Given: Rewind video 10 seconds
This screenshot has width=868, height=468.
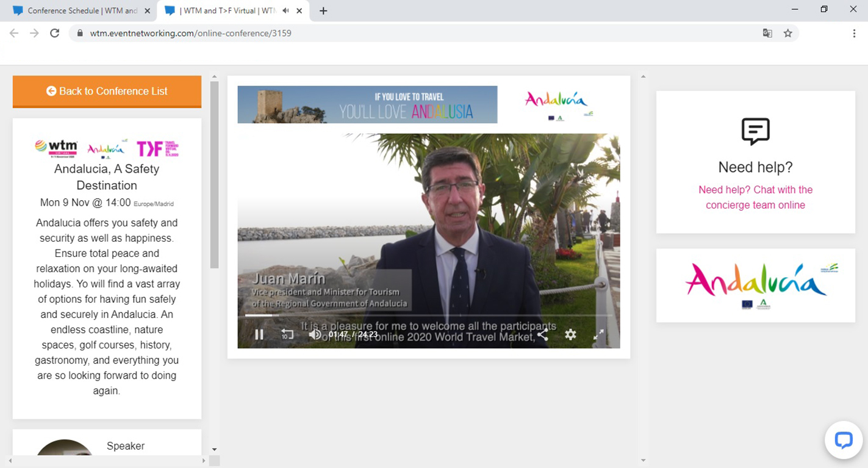Looking at the screenshot, I should (287, 334).
